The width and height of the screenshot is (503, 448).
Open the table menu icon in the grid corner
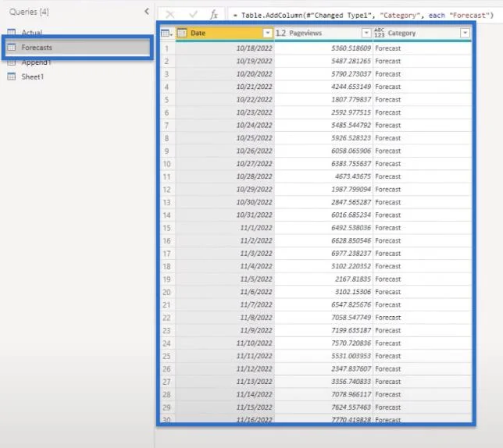[166, 33]
